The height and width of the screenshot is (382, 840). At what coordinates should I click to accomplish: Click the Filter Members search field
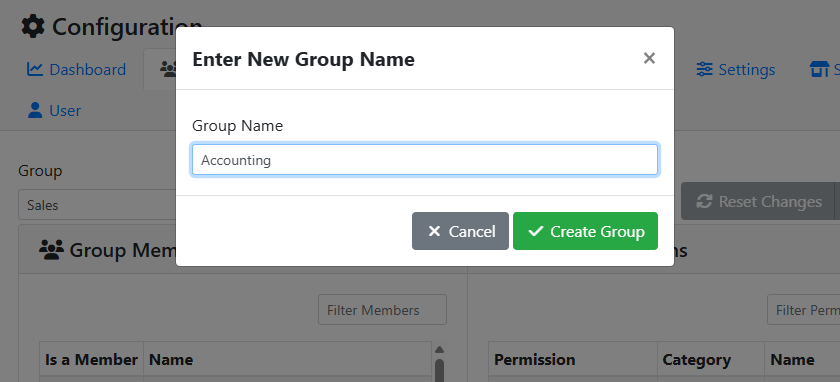point(382,310)
